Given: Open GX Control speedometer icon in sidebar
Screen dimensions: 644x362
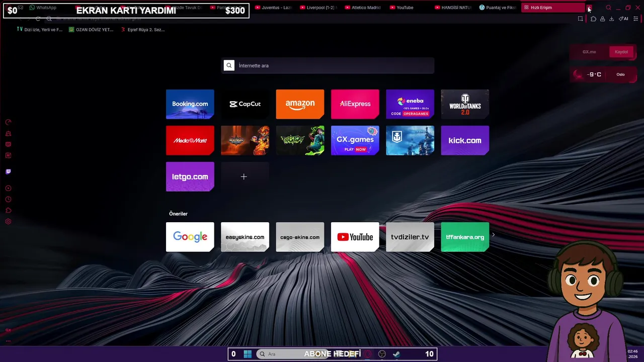Looking at the screenshot, I should coord(8,122).
